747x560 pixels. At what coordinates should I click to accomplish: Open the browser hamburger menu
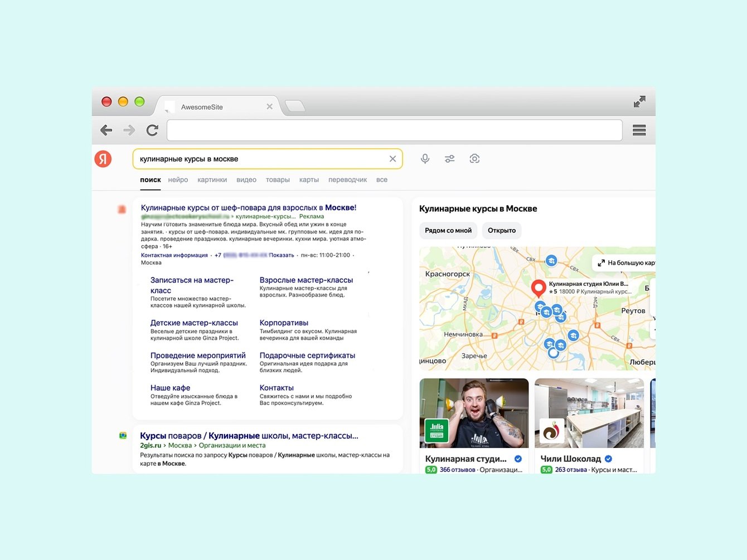click(x=639, y=130)
